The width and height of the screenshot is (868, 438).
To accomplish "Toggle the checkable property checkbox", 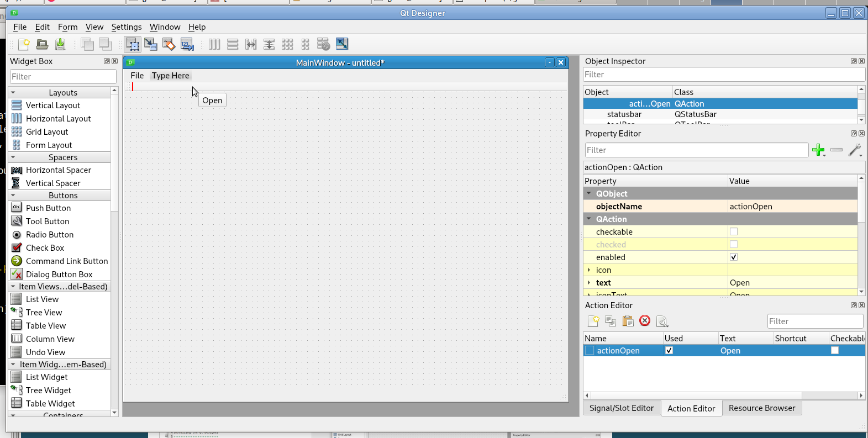I will [734, 232].
